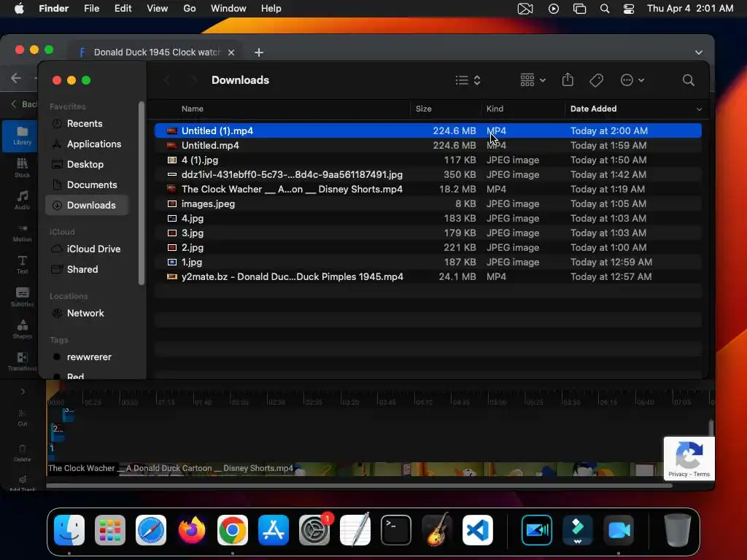The image size is (747, 560).
Task: Open Spotlight search in the menu bar
Action: (605, 9)
